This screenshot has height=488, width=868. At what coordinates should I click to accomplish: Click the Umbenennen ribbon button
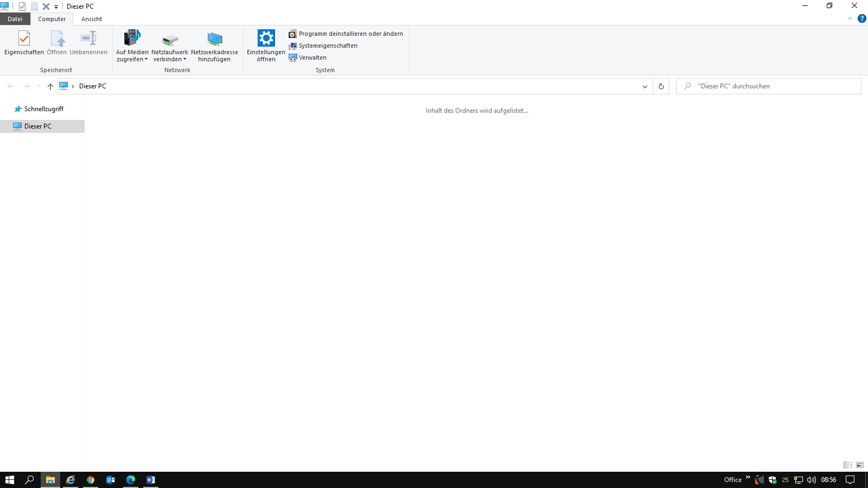point(88,43)
